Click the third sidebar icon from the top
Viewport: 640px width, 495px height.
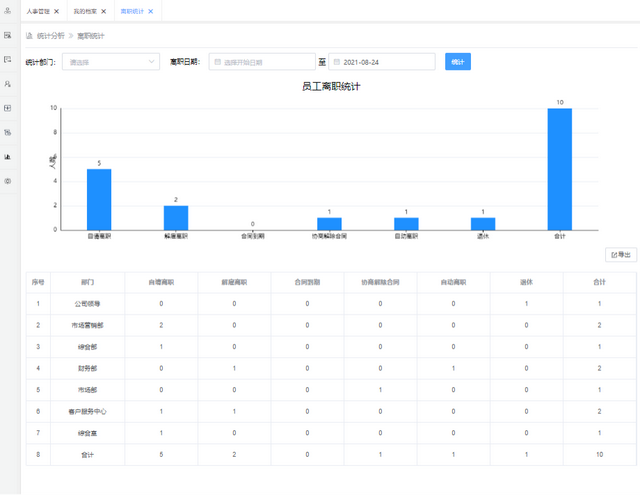8,59
